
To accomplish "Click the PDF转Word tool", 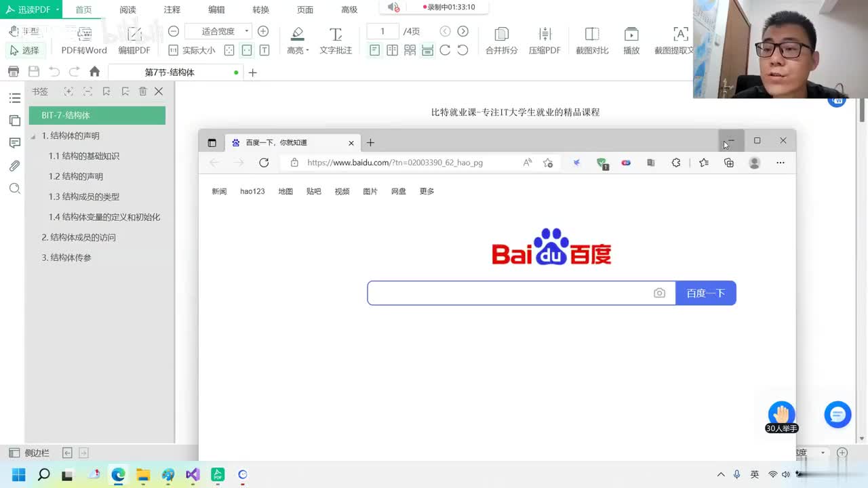I will 84,41.
